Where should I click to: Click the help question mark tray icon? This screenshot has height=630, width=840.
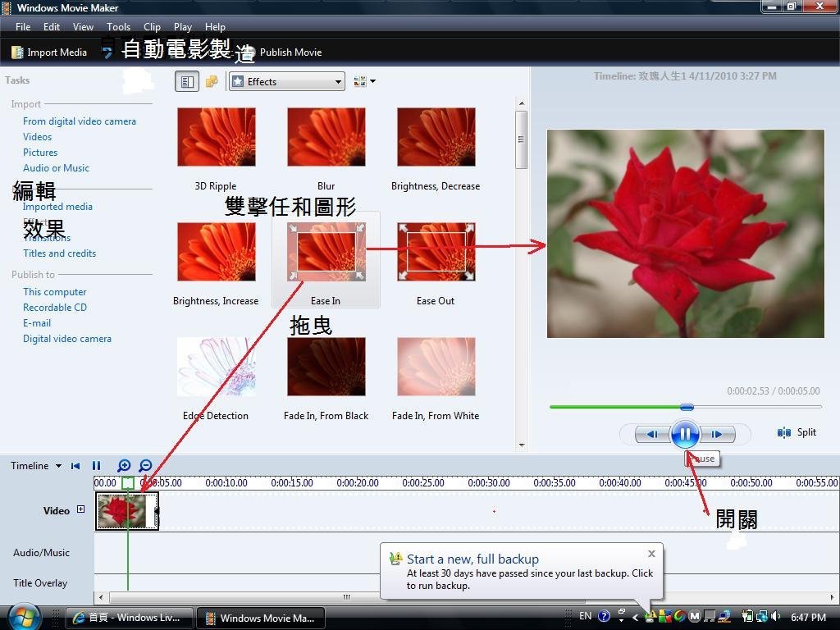(604, 616)
